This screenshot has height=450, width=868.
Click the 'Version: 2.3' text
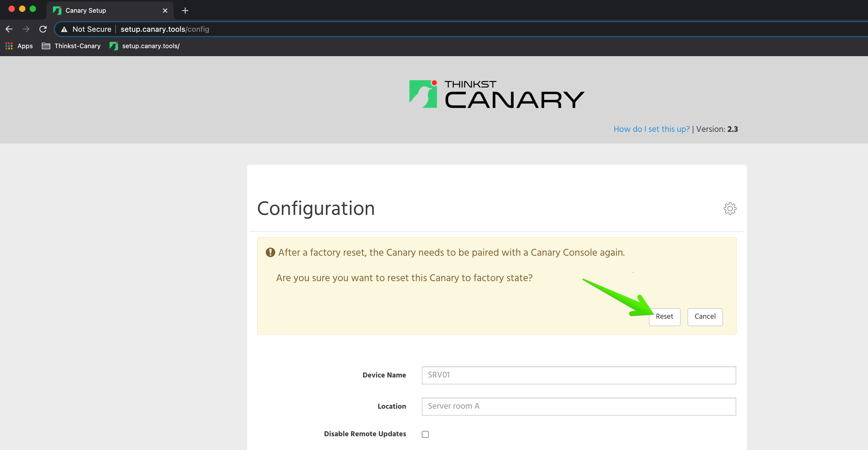click(717, 129)
